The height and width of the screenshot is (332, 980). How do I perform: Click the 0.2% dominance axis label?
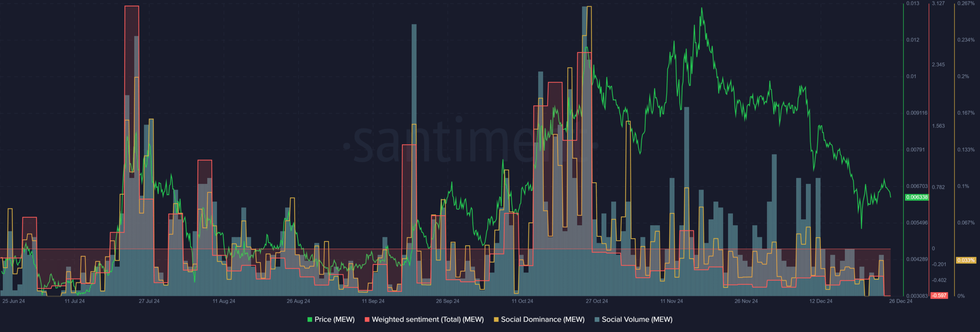coord(963,77)
